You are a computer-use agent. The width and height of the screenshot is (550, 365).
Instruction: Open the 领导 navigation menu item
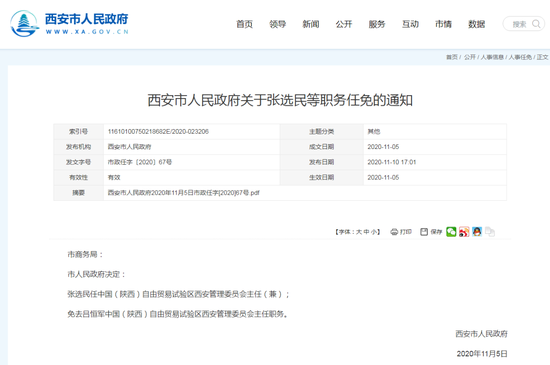coord(278,24)
